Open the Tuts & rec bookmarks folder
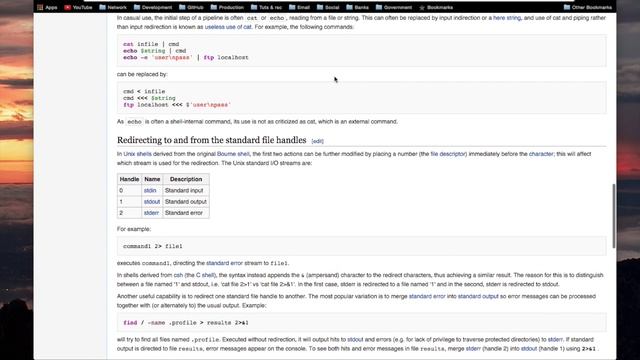640x360 pixels. click(266, 7)
